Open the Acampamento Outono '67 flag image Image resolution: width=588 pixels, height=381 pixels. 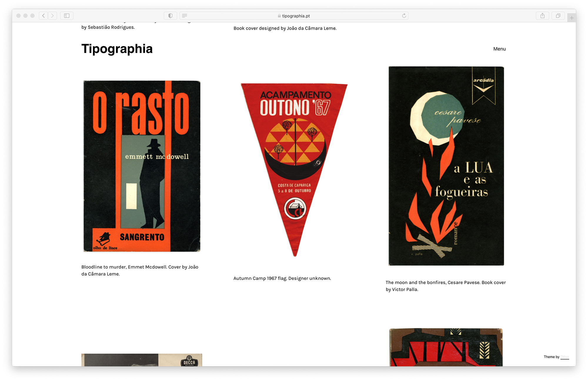click(x=294, y=170)
